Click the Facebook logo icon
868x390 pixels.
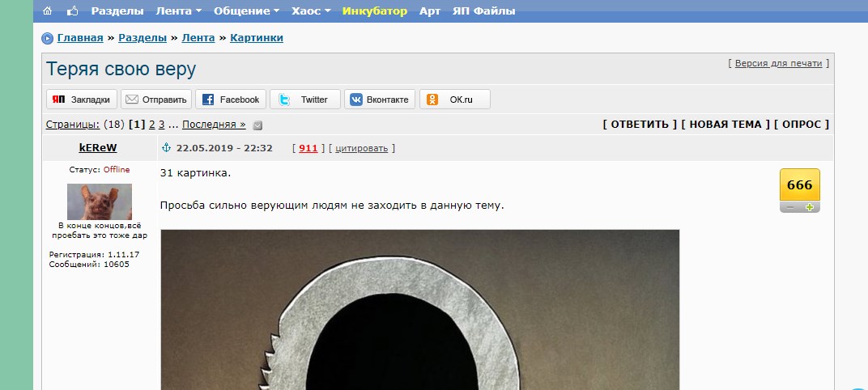point(208,100)
